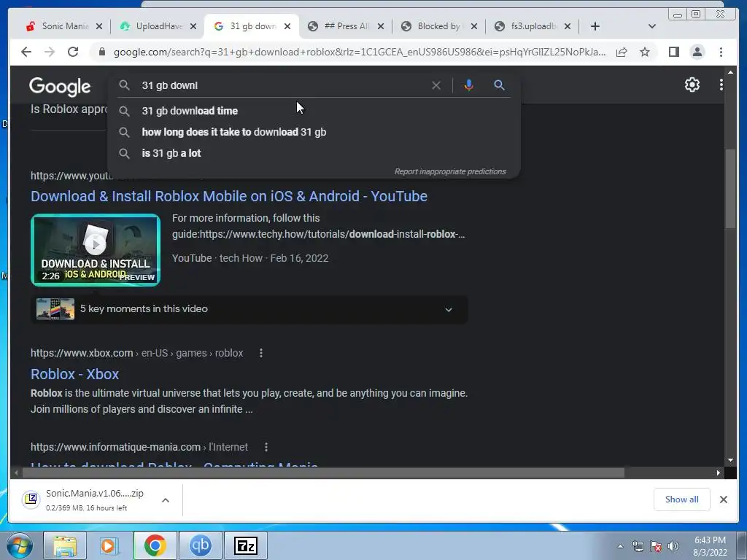Viewport: 747px width, 560px height.
Task: Open the volume control tray icon
Action: click(x=673, y=546)
